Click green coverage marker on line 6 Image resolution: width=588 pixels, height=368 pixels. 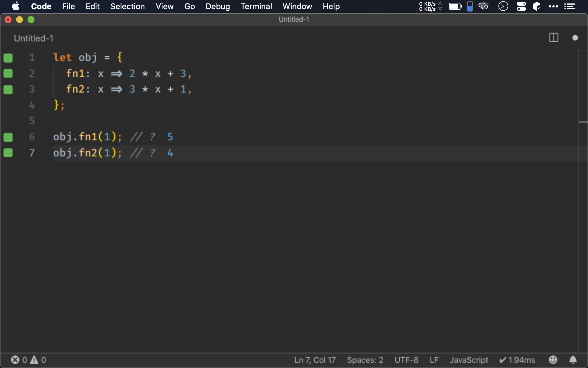click(x=8, y=137)
